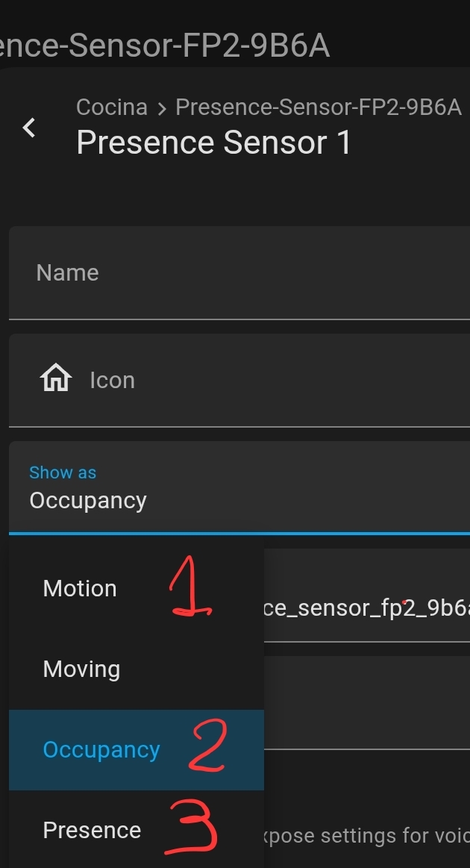
Task: Click the back arrow to exit settings
Action: (x=28, y=128)
